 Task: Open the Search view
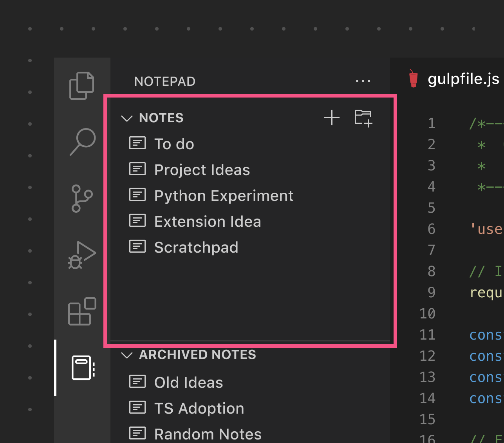pos(82,142)
